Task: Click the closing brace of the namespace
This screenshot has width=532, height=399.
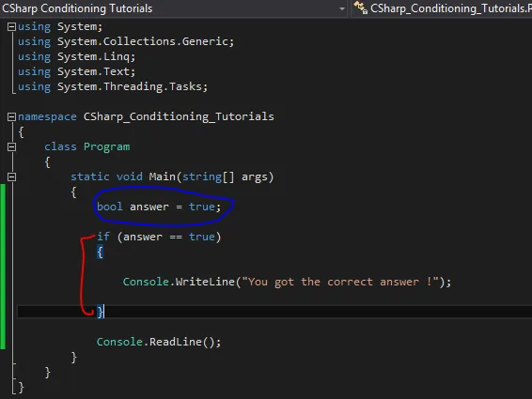Action: 22,387
